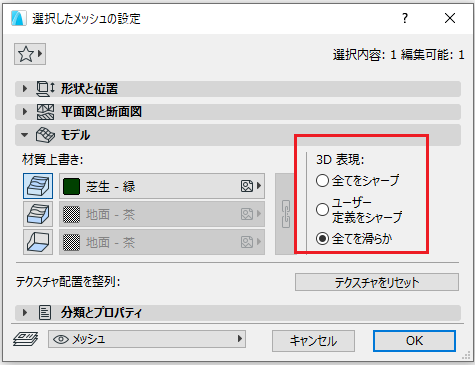Toggle the bottom surface material override
This screenshot has height=365, width=475.
click(x=38, y=242)
